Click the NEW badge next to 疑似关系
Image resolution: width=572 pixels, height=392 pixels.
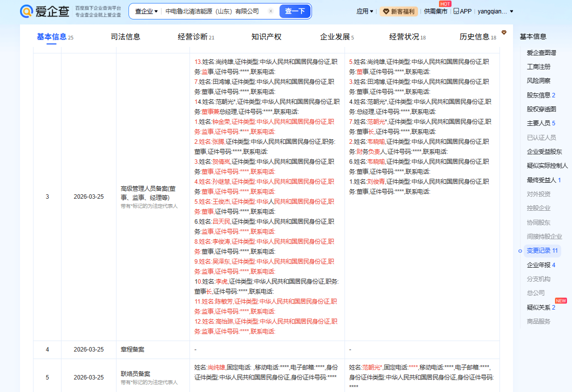pos(560,301)
